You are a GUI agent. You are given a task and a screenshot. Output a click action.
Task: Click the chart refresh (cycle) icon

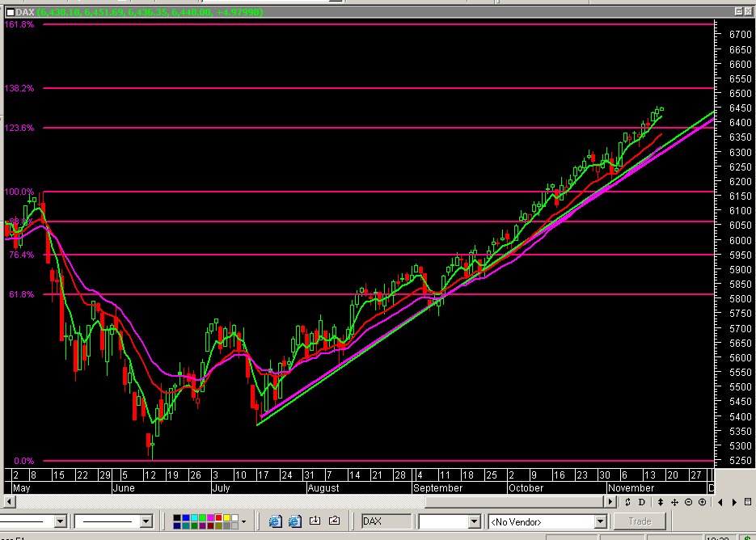(627, 502)
